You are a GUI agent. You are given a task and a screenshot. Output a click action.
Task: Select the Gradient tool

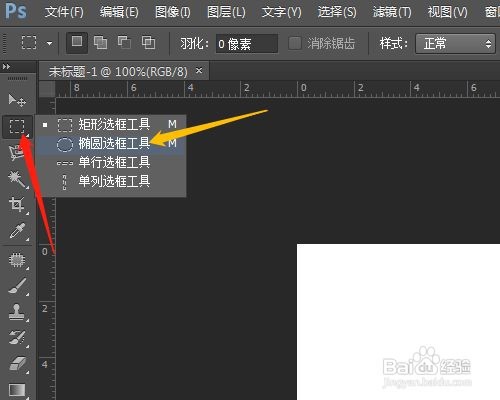[x=17, y=390]
